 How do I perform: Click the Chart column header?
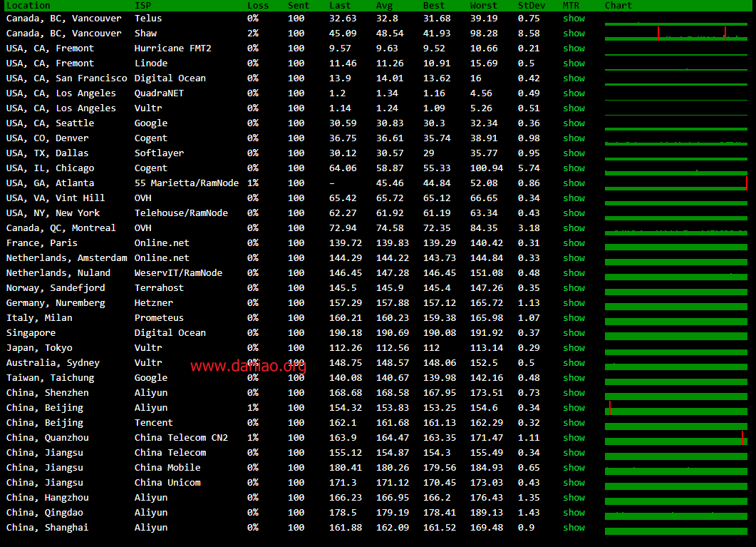coord(618,5)
